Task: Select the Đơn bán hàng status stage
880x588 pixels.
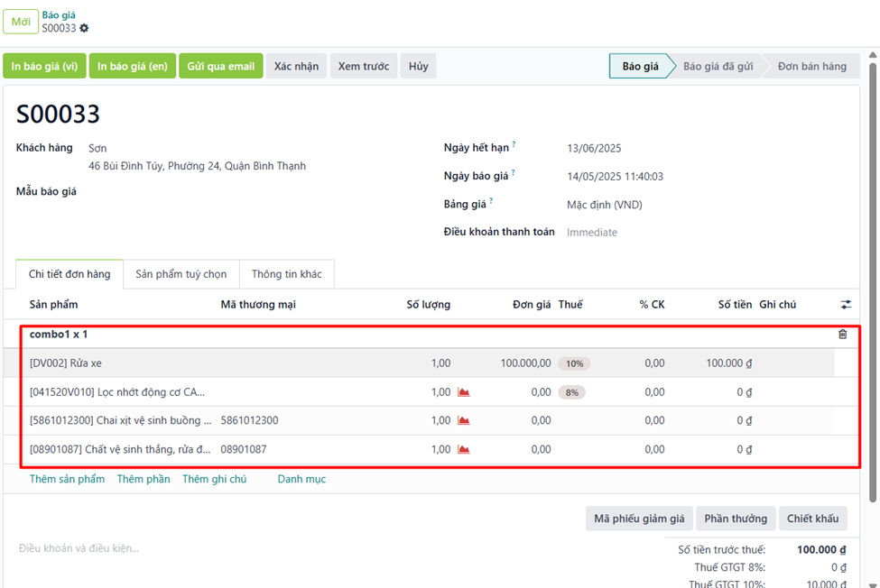Action: point(812,66)
